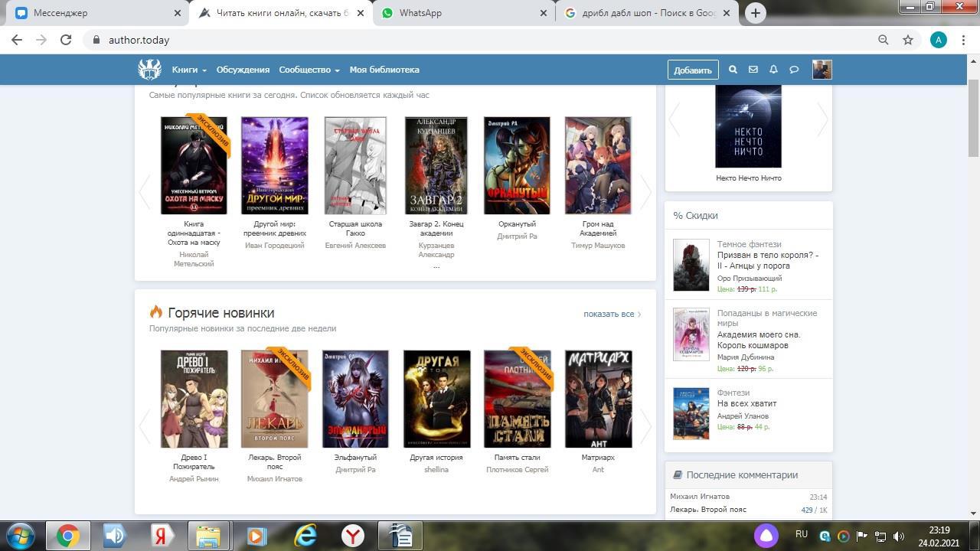Open the site search magnifier icon

pyautogui.click(x=733, y=70)
